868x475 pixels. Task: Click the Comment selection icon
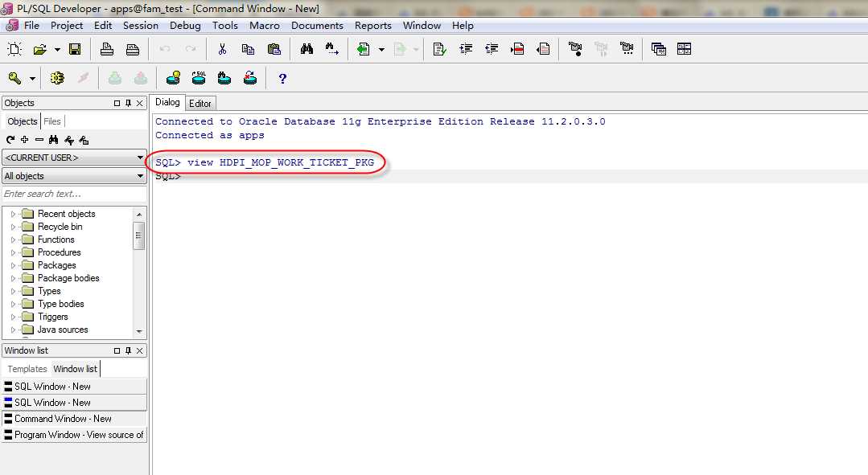point(517,49)
